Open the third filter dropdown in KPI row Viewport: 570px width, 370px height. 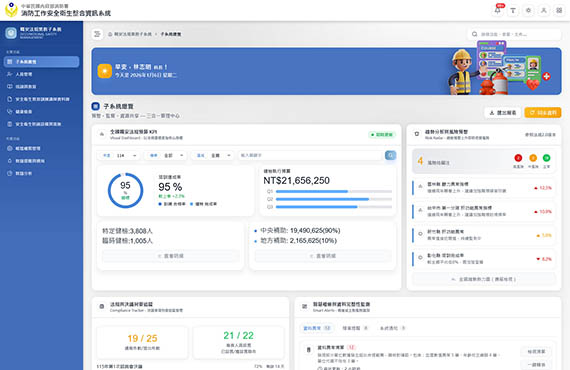tap(213, 155)
